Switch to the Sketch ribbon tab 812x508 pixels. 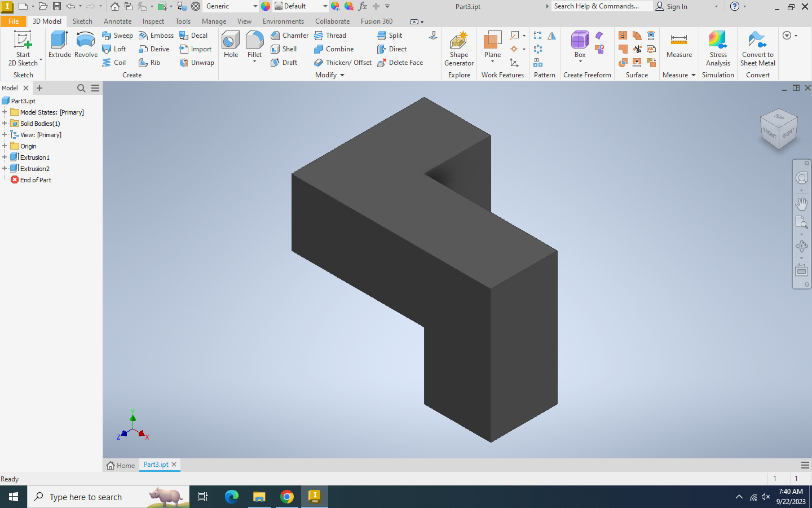tap(82, 21)
